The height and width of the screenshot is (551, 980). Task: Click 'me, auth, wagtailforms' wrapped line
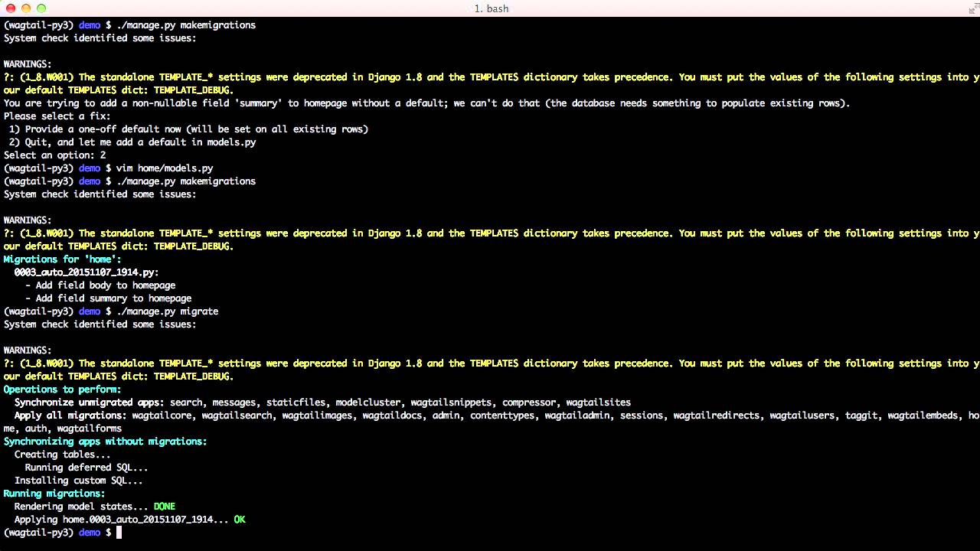[63, 429]
